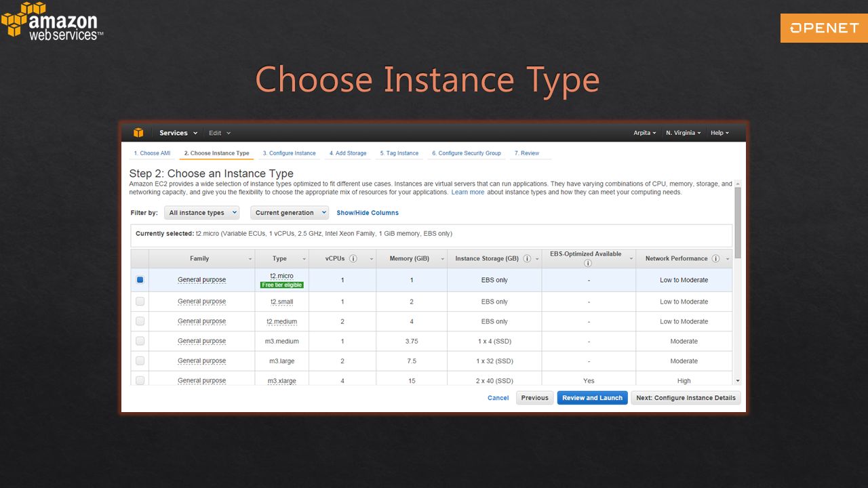Click the OPENET logo

[824, 28]
